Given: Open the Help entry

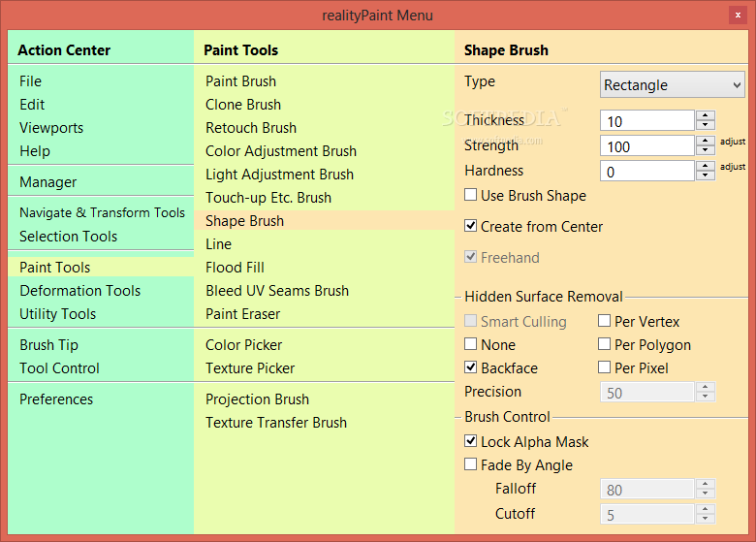Looking at the screenshot, I should 35,151.
